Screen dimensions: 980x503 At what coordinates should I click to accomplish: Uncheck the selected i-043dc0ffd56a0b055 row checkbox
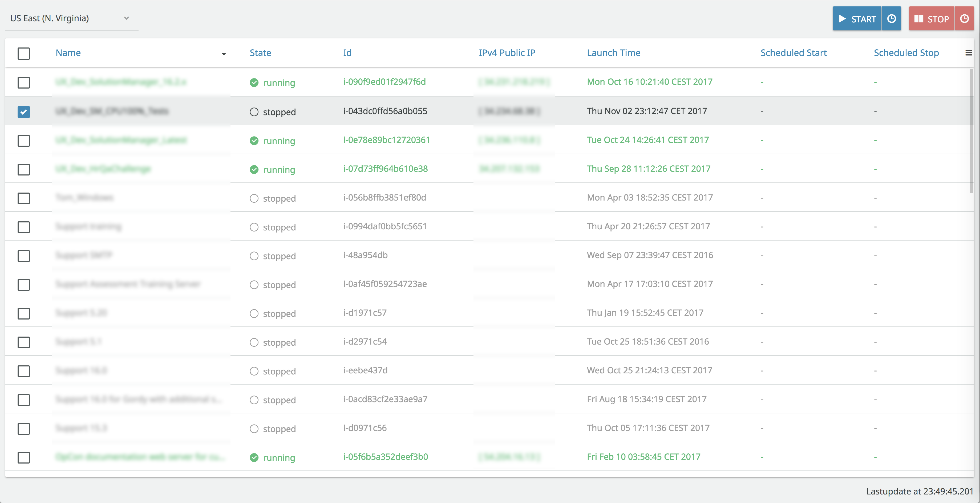[24, 112]
